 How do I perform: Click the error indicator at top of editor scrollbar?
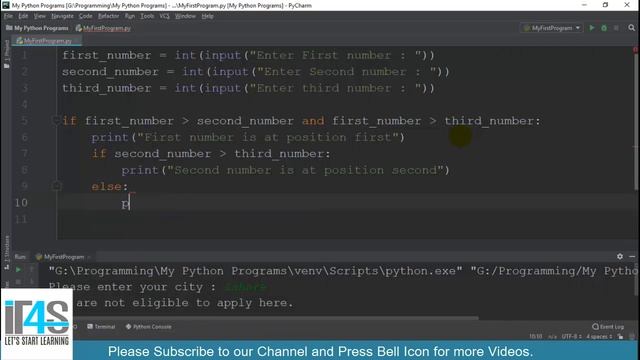(x=635, y=49)
